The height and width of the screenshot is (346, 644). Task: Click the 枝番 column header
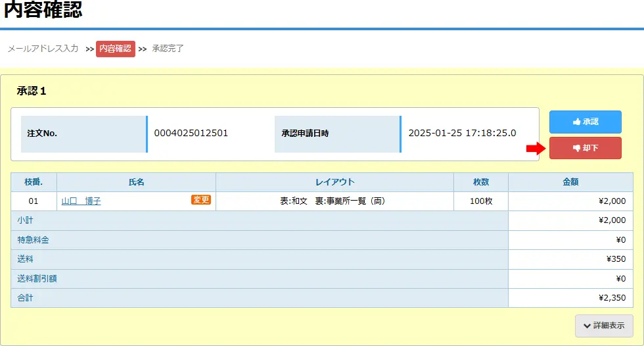[34, 182]
